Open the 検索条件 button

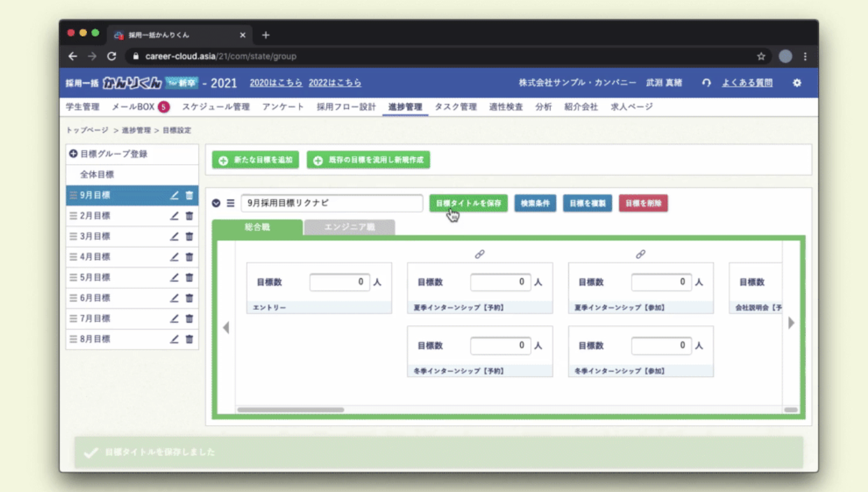point(535,203)
